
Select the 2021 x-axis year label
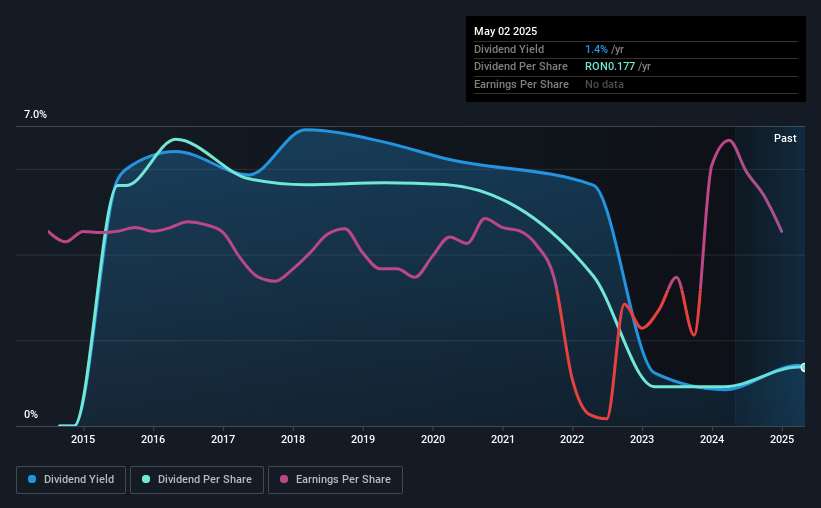pyautogui.click(x=503, y=439)
